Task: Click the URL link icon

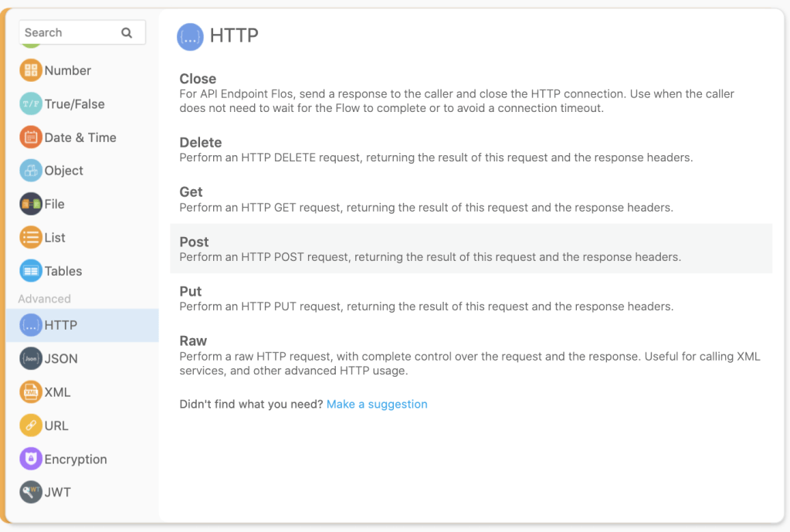Action: [x=31, y=425]
